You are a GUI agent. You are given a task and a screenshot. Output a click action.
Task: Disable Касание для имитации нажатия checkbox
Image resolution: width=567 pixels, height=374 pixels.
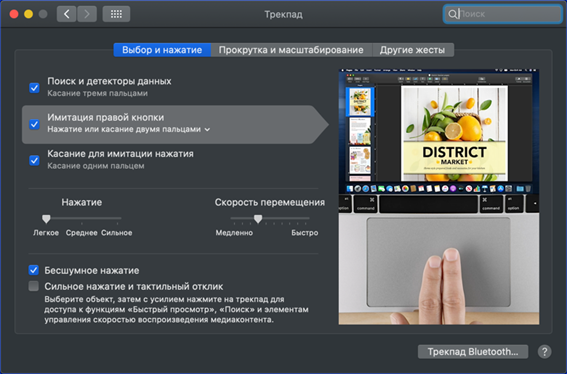(34, 160)
